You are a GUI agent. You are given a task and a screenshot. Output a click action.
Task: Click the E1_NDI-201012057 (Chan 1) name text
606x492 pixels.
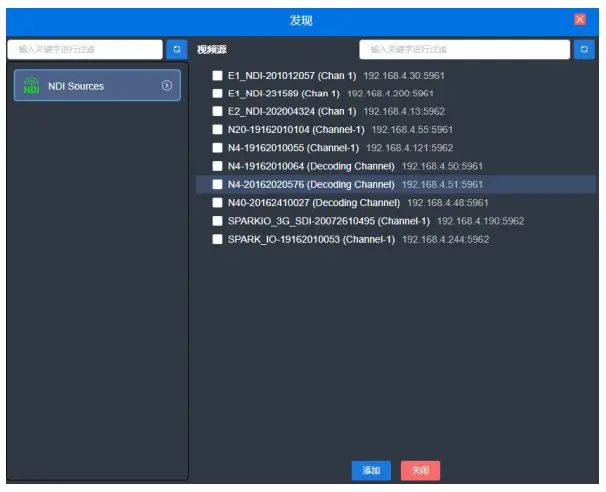[x=292, y=75]
